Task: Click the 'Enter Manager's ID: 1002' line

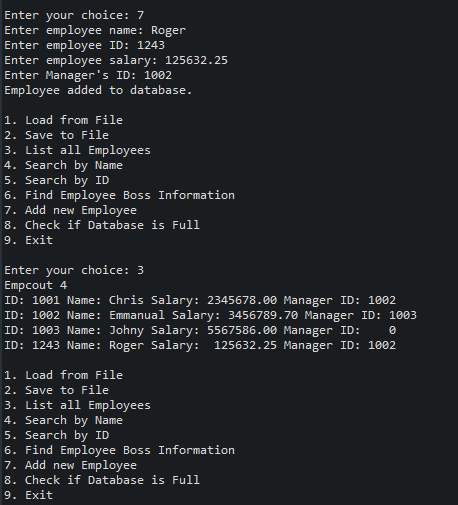Action: pyautogui.click(x=88, y=75)
